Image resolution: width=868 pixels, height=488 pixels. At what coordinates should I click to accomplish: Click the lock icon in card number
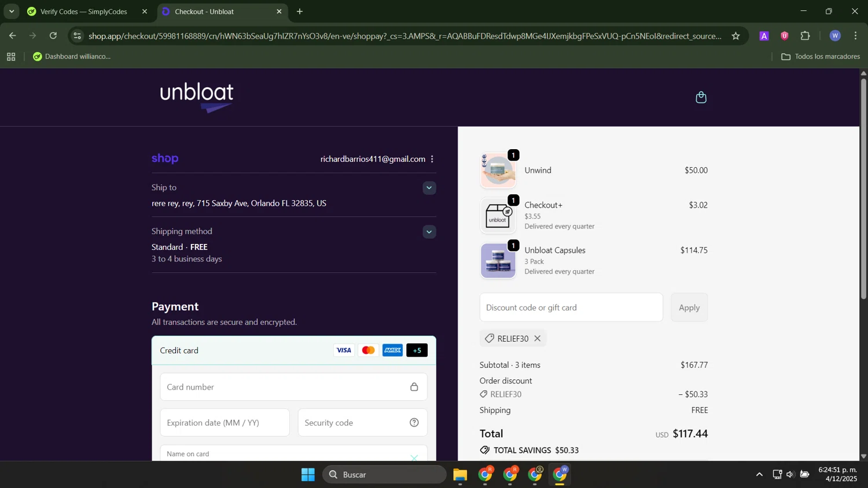click(414, 387)
